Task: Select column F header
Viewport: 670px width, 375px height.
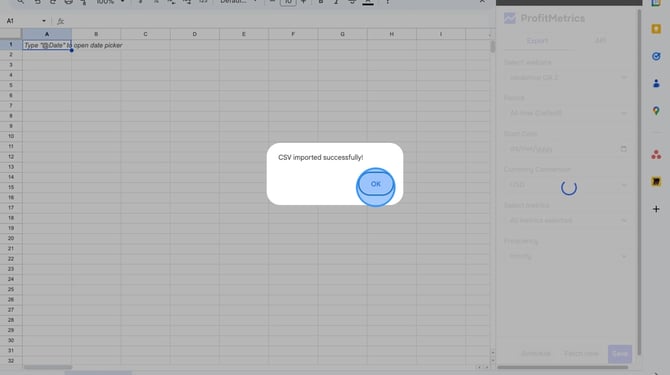Action: (x=293, y=34)
